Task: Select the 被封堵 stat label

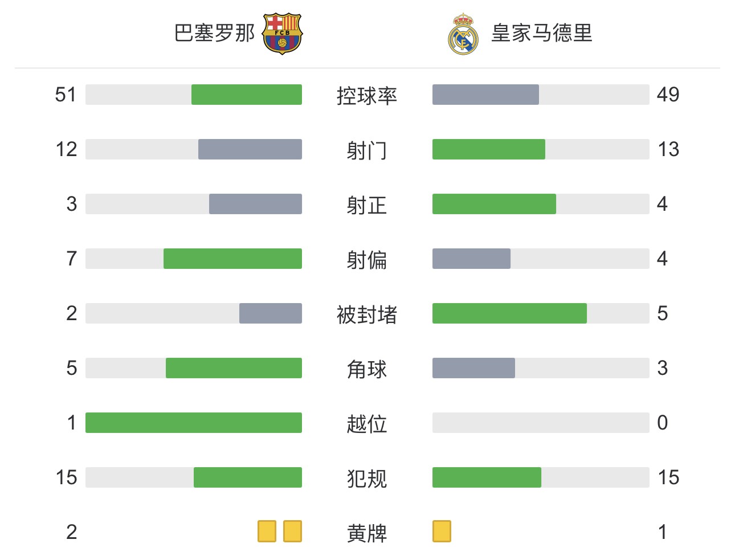Action: (x=367, y=314)
